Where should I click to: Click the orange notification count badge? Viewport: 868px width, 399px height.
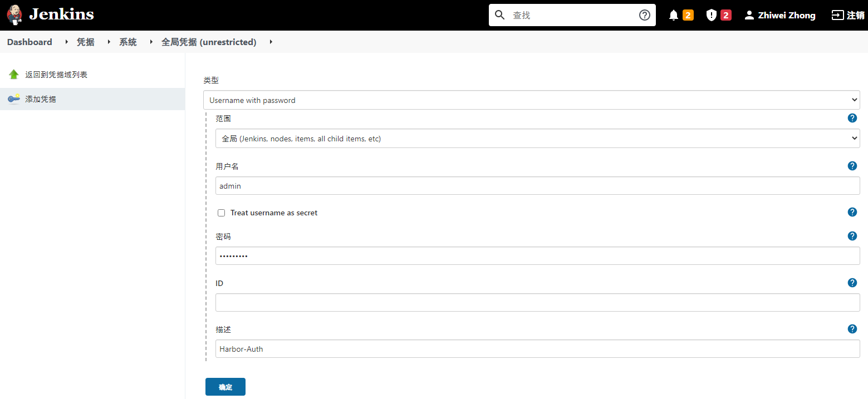click(x=688, y=15)
